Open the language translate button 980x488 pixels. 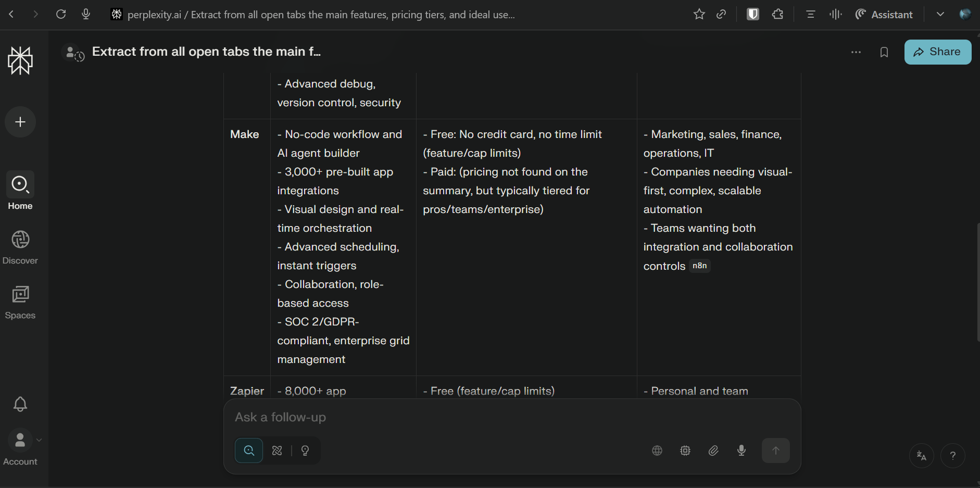(922, 456)
